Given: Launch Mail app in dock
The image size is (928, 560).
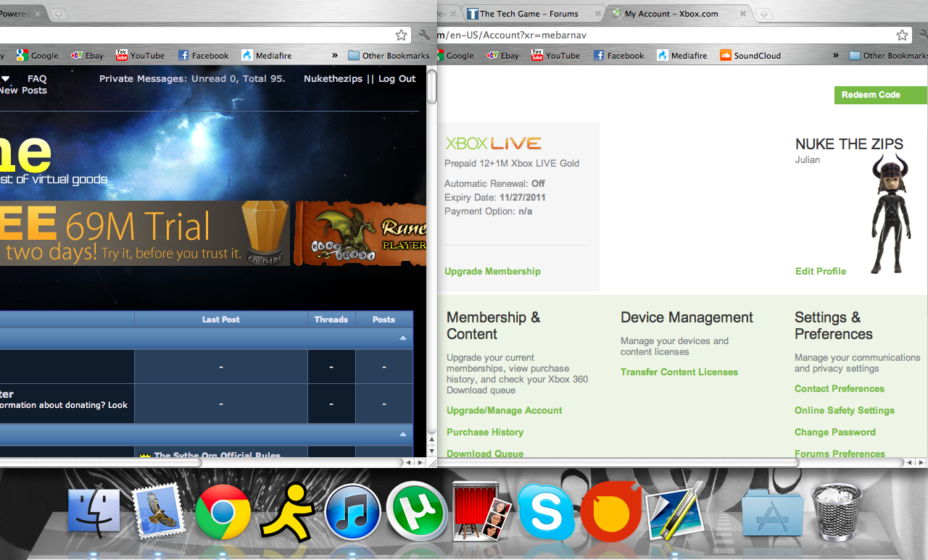Looking at the screenshot, I should tap(157, 511).
